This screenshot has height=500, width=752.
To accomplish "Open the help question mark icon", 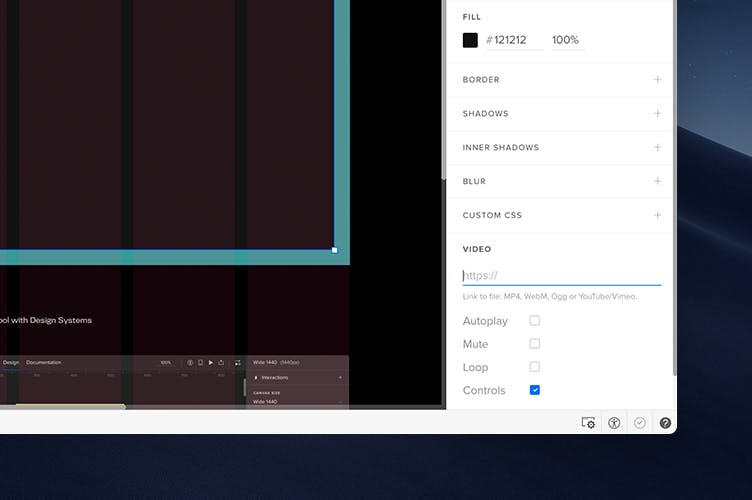I will (x=665, y=423).
